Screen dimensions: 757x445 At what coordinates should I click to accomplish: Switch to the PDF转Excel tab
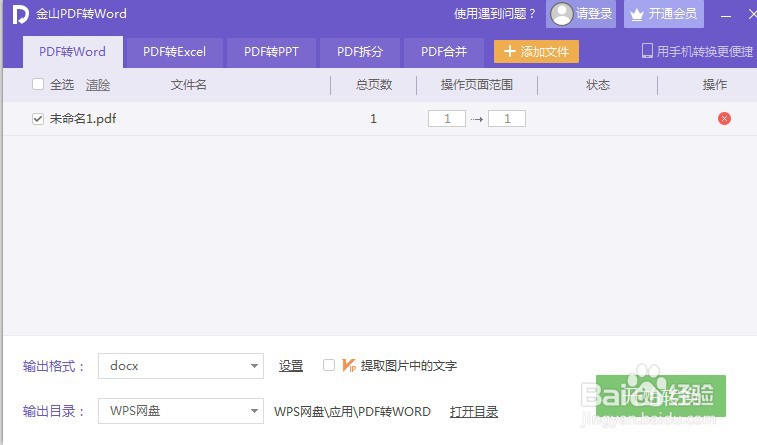174,52
